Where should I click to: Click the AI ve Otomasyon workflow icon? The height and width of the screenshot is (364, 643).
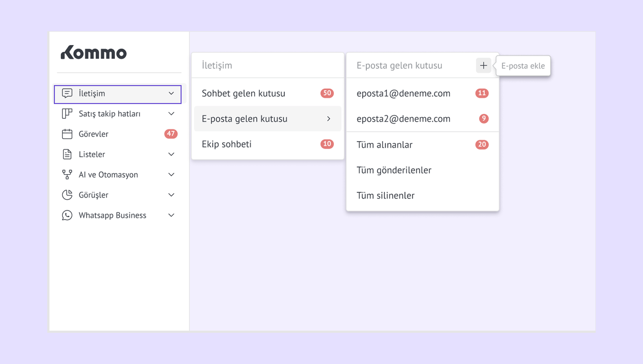[67, 174]
